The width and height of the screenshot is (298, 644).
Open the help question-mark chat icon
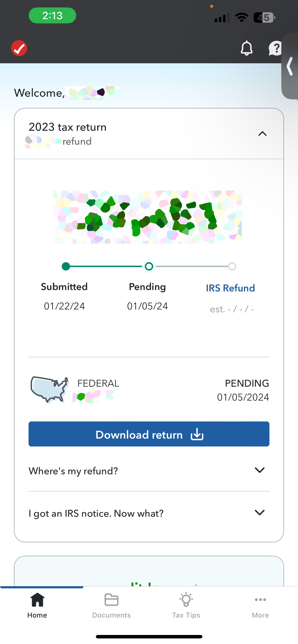click(x=275, y=48)
